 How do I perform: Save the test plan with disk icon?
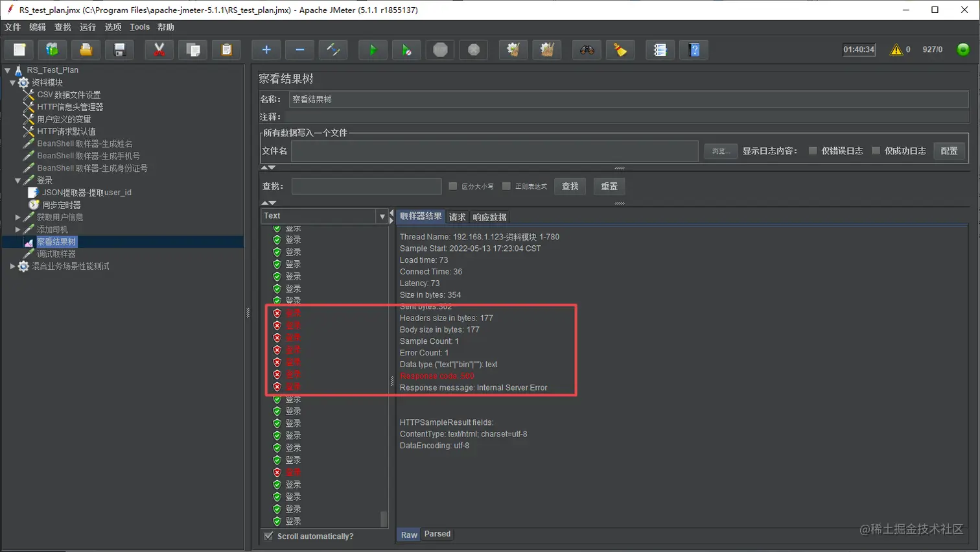[120, 50]
